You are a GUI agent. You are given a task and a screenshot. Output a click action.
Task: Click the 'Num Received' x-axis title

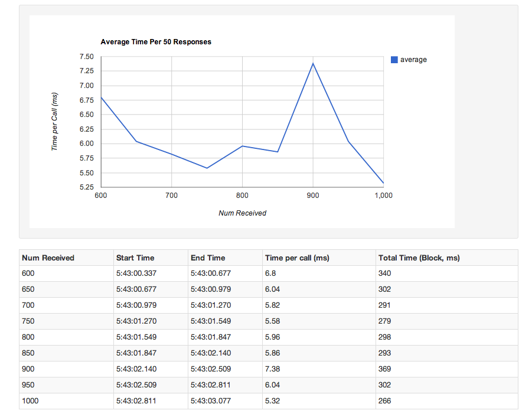pos(242,213)
